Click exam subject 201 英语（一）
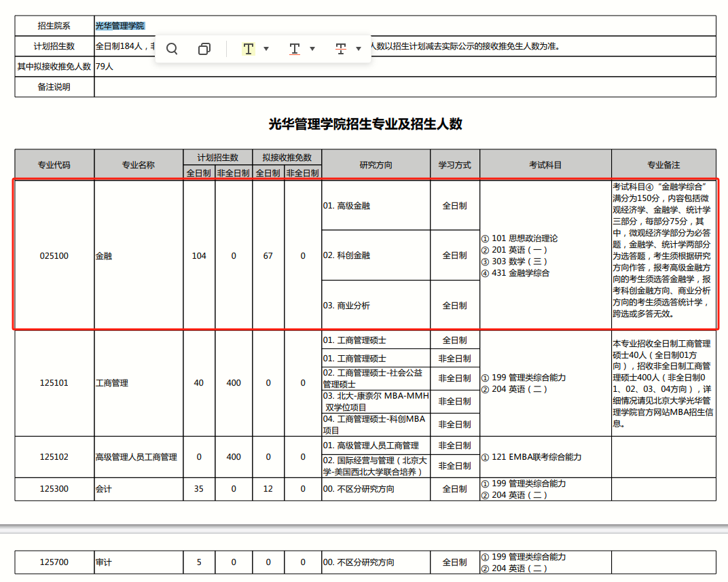The height and width of the screenshot is (582, 728). coord(515,250)
